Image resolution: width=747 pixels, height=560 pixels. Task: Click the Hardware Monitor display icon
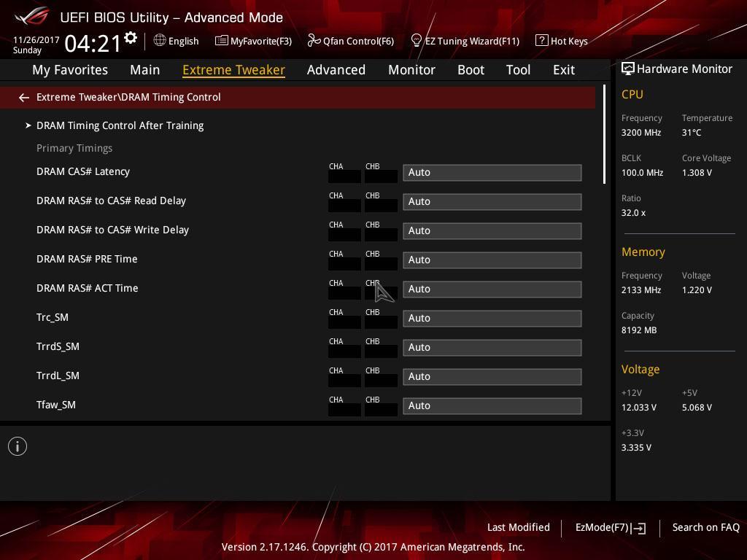(x=628, y=69)
